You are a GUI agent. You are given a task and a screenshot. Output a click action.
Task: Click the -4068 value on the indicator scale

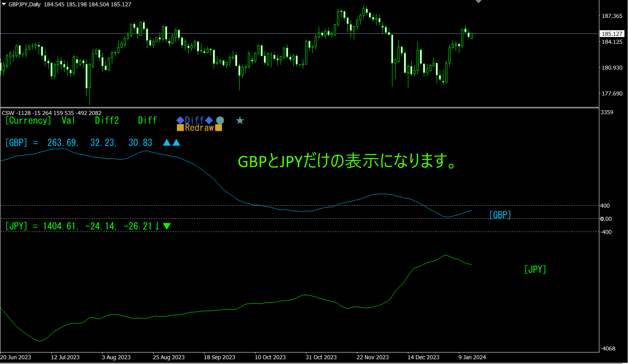608,348
